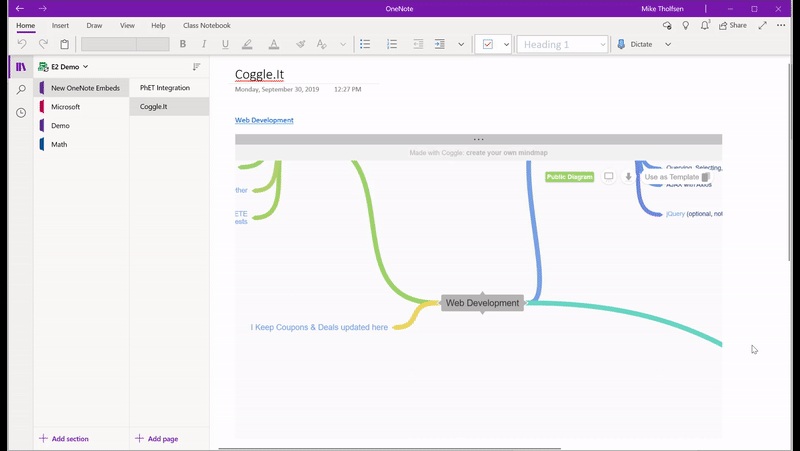Open the Paste clipboard icon

(x=64, y=44)
